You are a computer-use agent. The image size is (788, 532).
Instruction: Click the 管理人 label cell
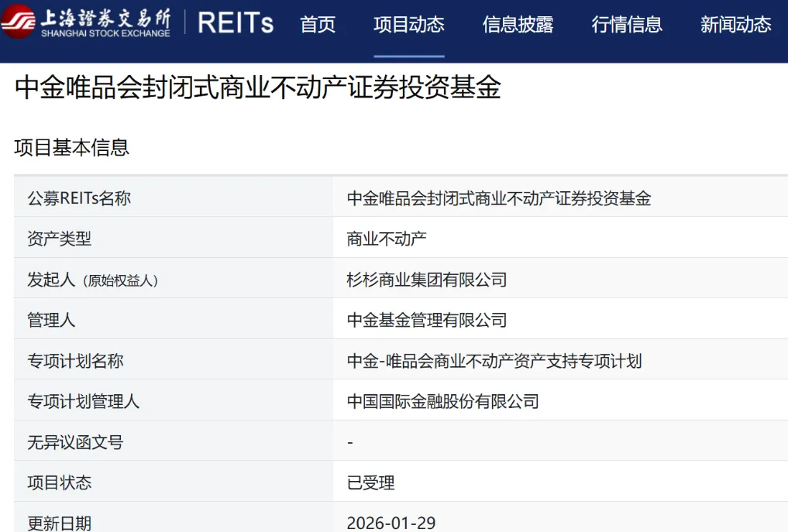pyautogui.click(x=174, y=320)
